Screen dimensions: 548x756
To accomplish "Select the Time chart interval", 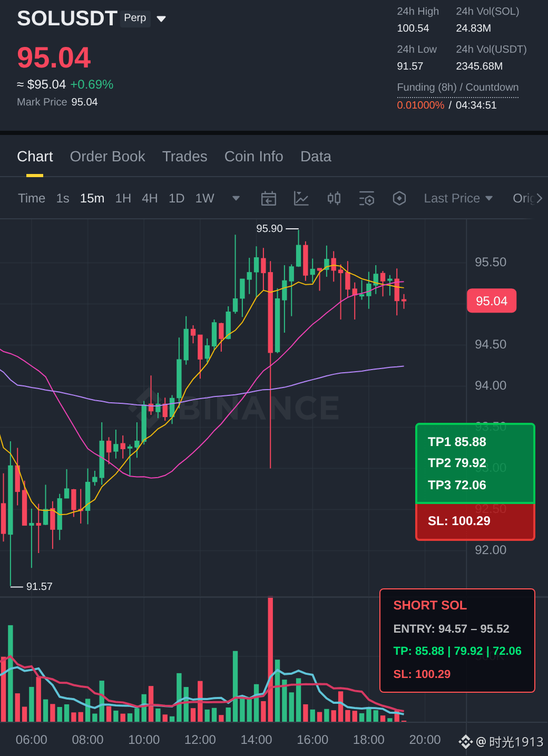I will click(32, 198).
